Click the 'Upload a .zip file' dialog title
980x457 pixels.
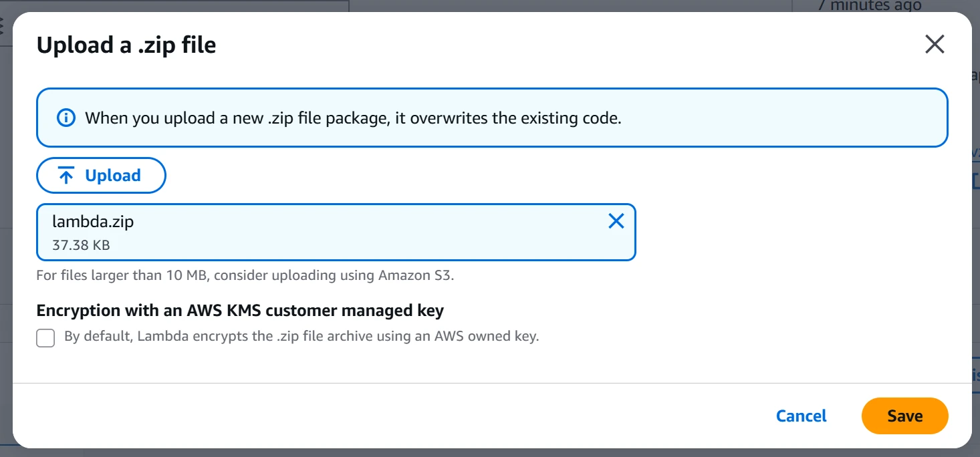click(x=126, y=45)
